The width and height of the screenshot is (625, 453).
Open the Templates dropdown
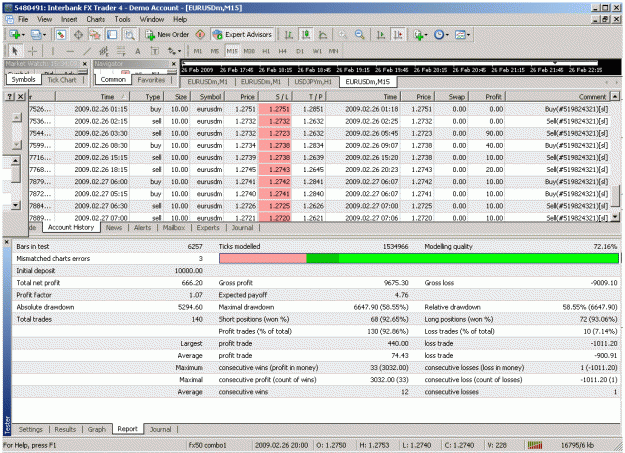coord(462,35)
